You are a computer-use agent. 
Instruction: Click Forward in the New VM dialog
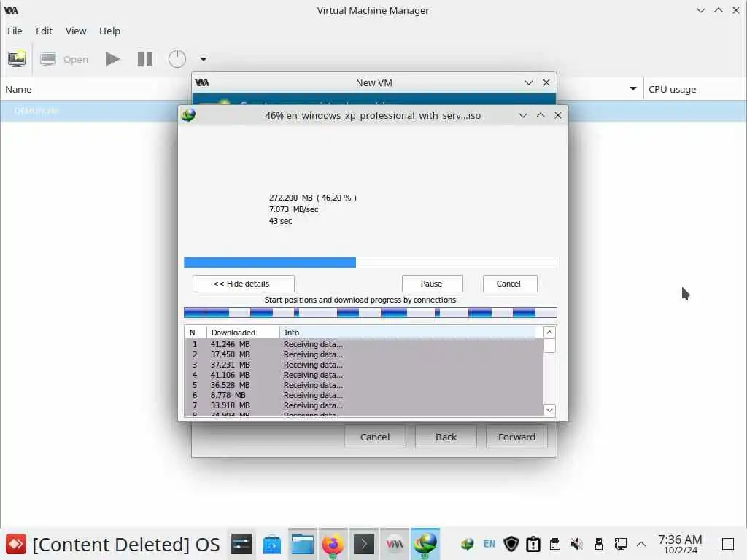point(517,437)
